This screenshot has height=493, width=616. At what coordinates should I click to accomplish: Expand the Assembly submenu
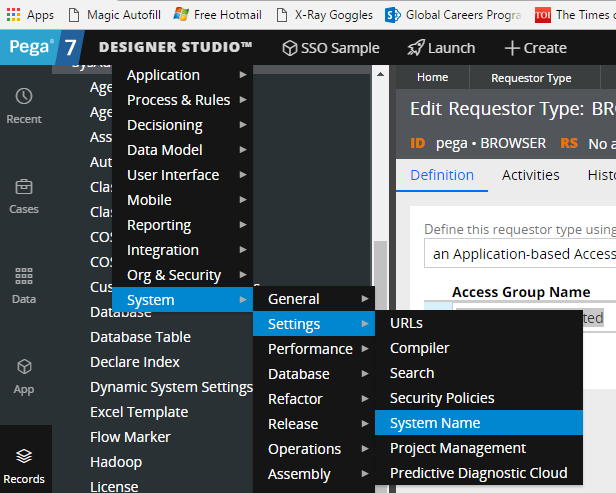(314, 474)
